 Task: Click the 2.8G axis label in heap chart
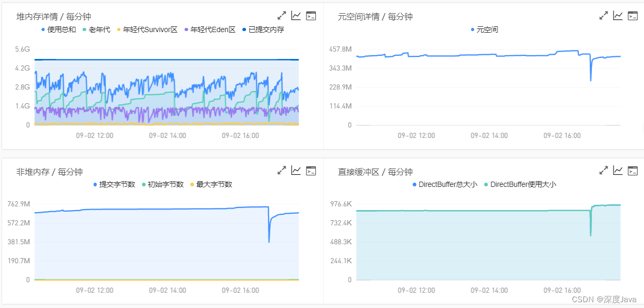pos(22,87)
